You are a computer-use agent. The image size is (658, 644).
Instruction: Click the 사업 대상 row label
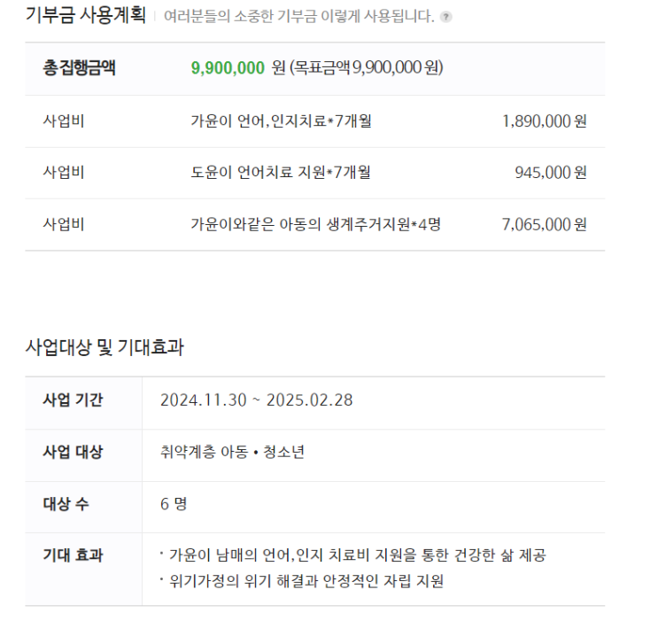[x=73, y=452]
